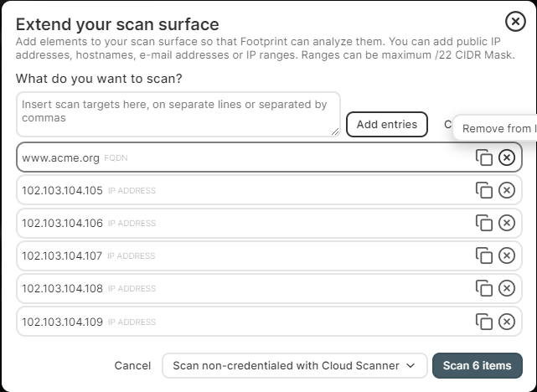This screenshot has width=537, height=392.
Task: Click the Add entries button
Action: click(x=387, y=124)
